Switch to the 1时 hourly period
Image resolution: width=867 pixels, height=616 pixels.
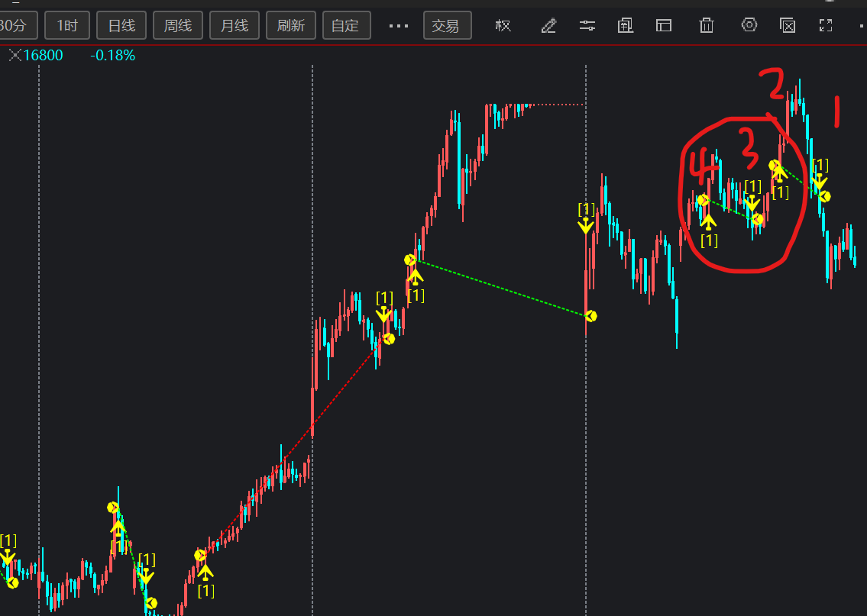point(66,26)
